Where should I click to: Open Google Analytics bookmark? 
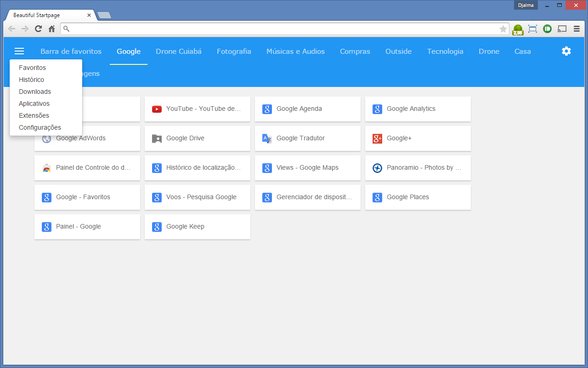pyautogui.click(x=418, y=109)
